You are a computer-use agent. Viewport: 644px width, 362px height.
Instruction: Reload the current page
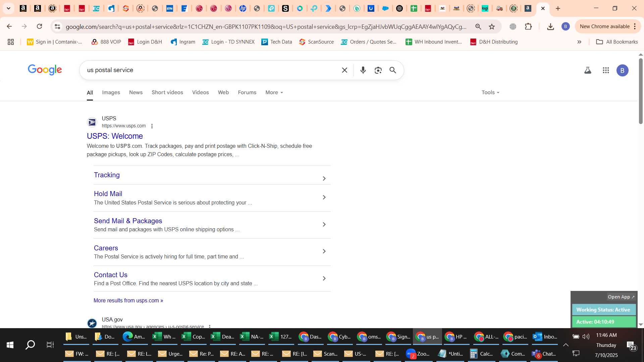[x=39, y=26]
